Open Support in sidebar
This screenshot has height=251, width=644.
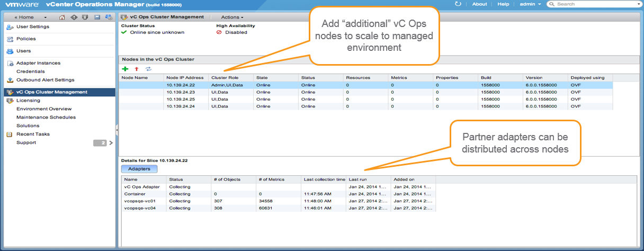click(x=26, y=142)
